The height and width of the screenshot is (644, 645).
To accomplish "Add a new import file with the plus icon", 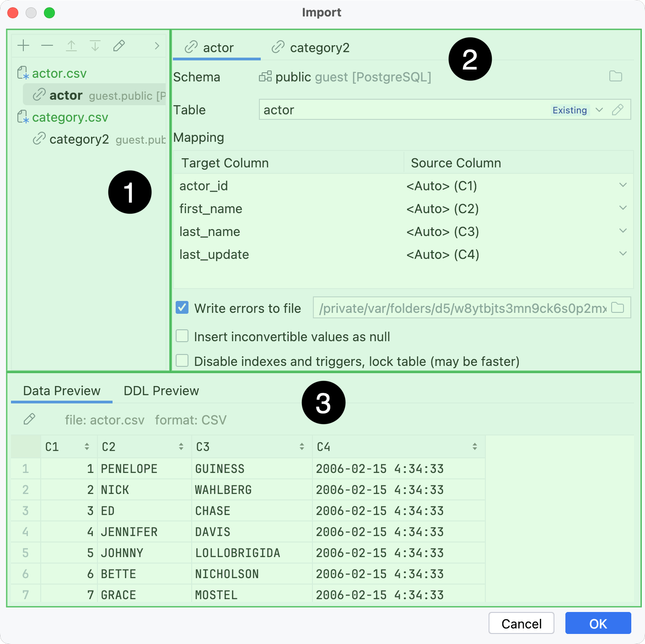I will coord(23,45).
